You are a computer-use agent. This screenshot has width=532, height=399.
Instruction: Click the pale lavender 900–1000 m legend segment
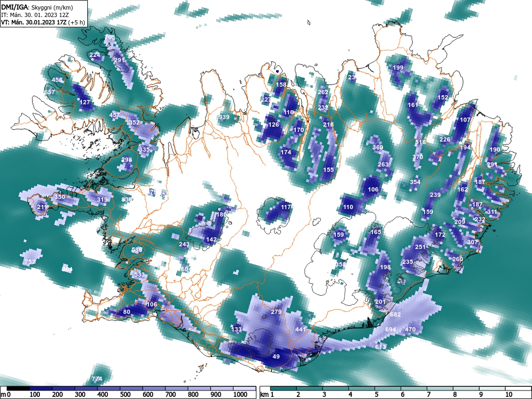(x=222, y=388)
